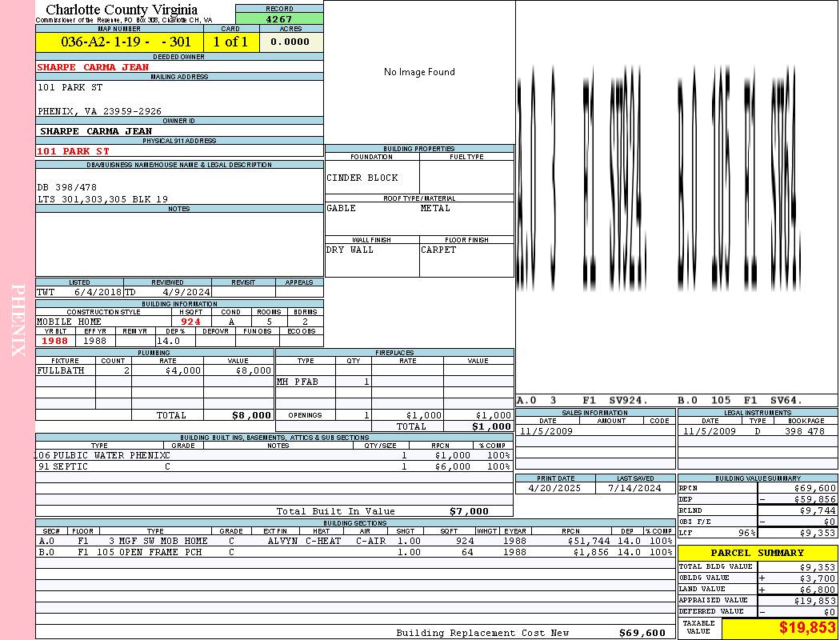Select the B.0 OPEN FRAME PCH section row
Viewport: 840px width, 640px height.
coord(355,552)
